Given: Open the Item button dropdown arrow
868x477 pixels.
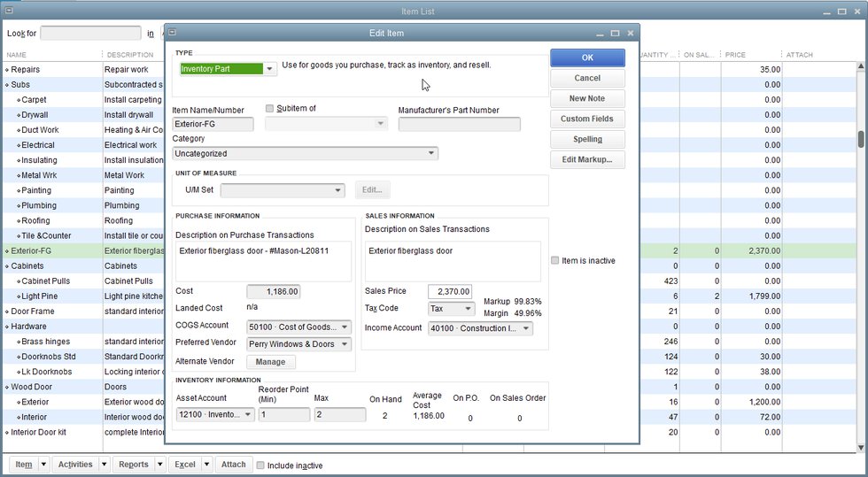Looking at the screenshot, I should tap(42, 465).
